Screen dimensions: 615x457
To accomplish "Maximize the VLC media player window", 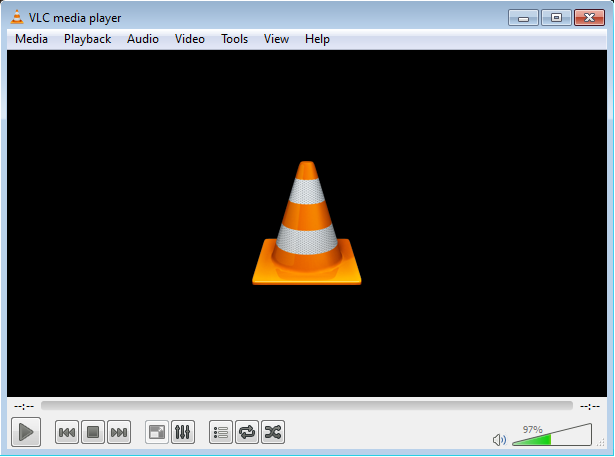I will click(x=556, y=18).
